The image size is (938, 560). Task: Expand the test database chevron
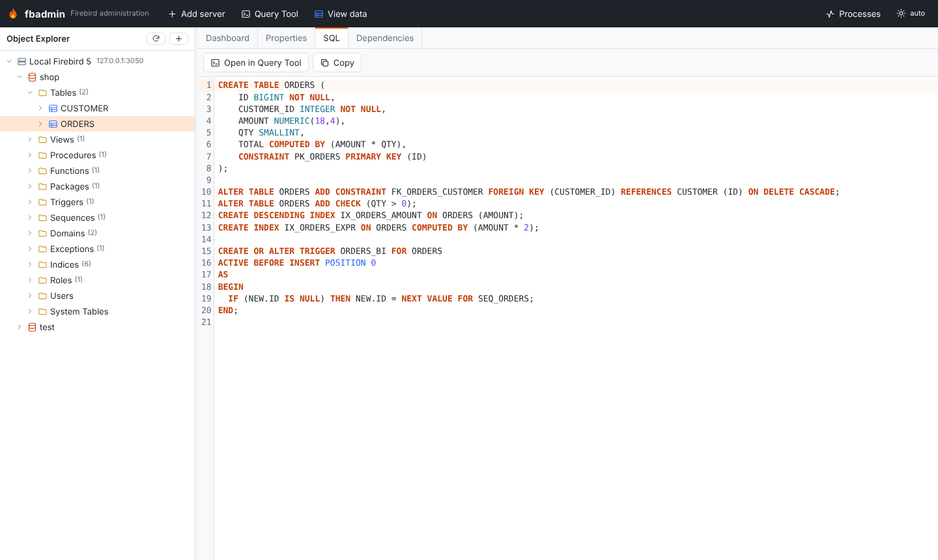point(20,327)
